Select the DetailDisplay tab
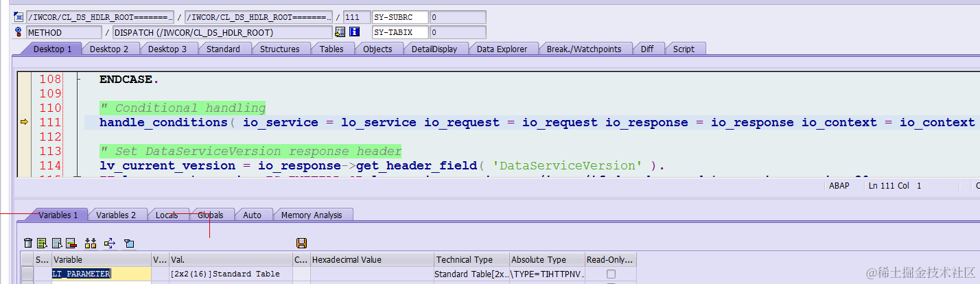 434,49
